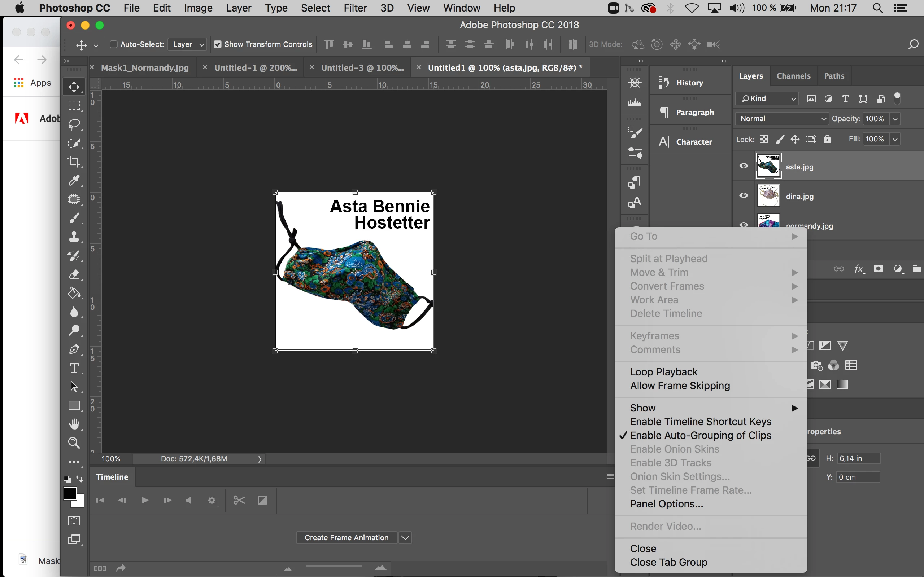Select the Horizontal Type tool
The width and height of the screenshot is (924, 577).
tap(74, 368)
